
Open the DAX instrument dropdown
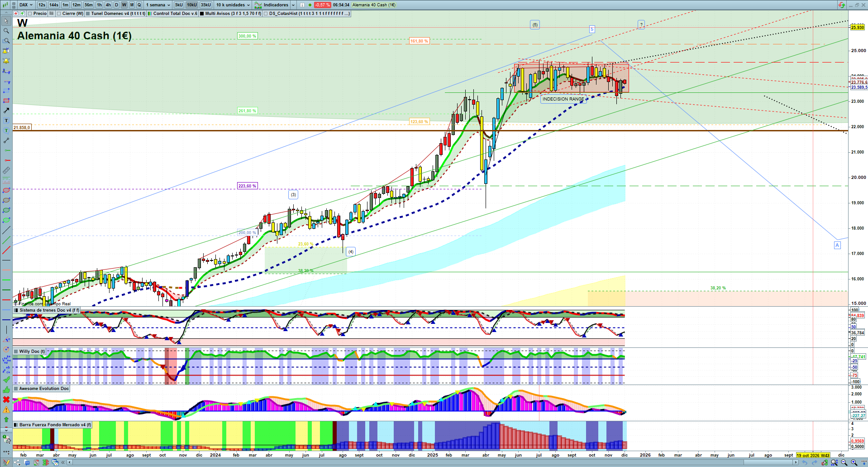coord(26,5)
